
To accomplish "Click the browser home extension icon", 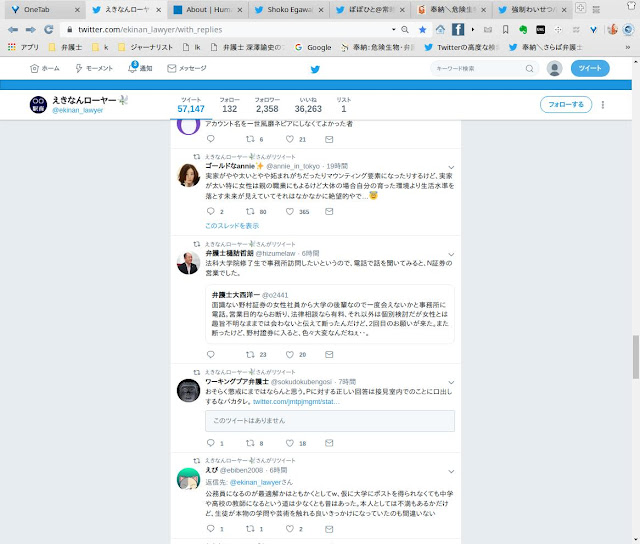I will tap(440, 29).
